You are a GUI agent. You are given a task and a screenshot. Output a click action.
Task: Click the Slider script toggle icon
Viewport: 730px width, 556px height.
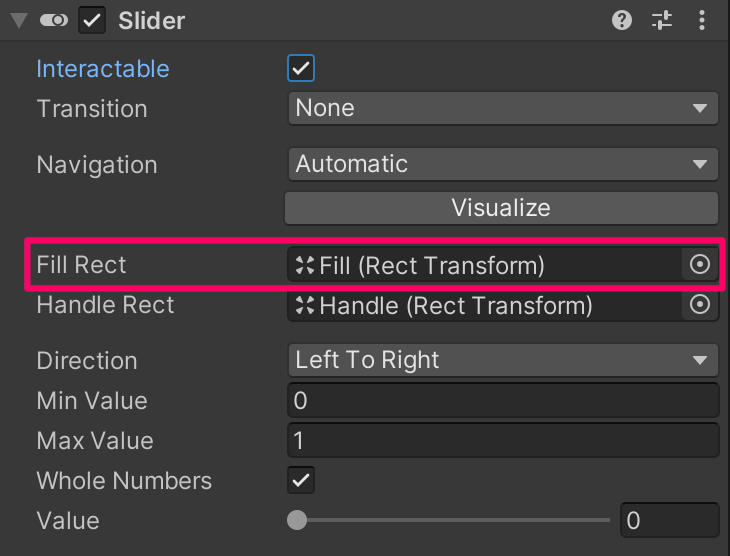tap(54, 20)
